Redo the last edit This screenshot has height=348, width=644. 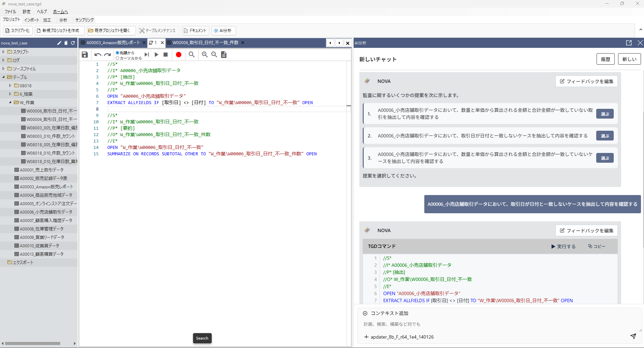coord(107,55)
